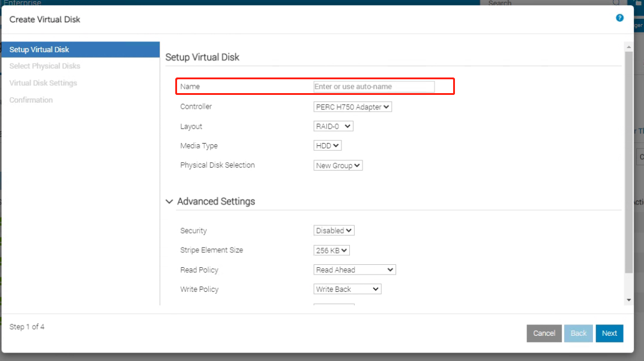Click the scrollbar up arrow
This screenshot has height=361, width=644.
pos(628,47)
